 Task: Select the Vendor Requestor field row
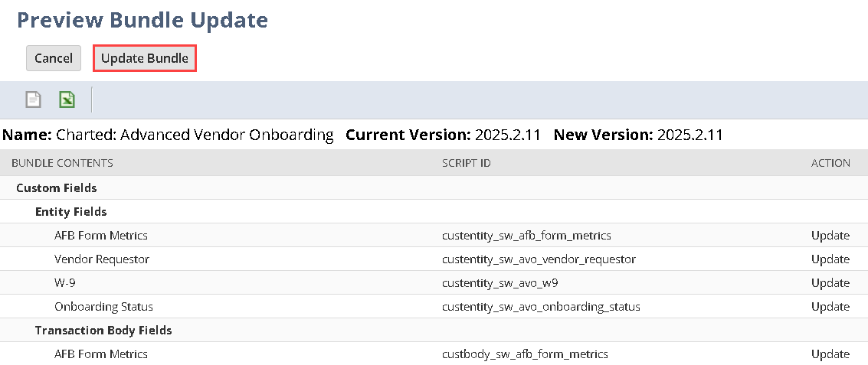point(102,259)
